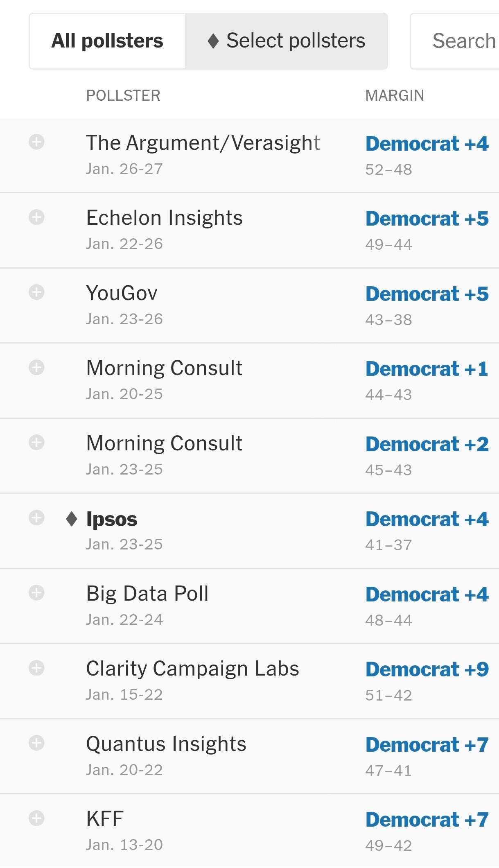Click the MARGIN column header
The height and width of the screenshot is (868, 499).
(x=395, y=95)
